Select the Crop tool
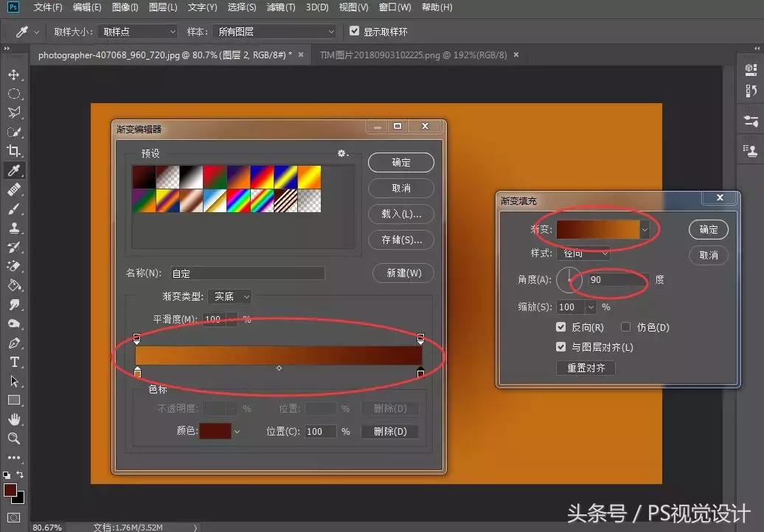764x532 pixels. coord(14,151)
